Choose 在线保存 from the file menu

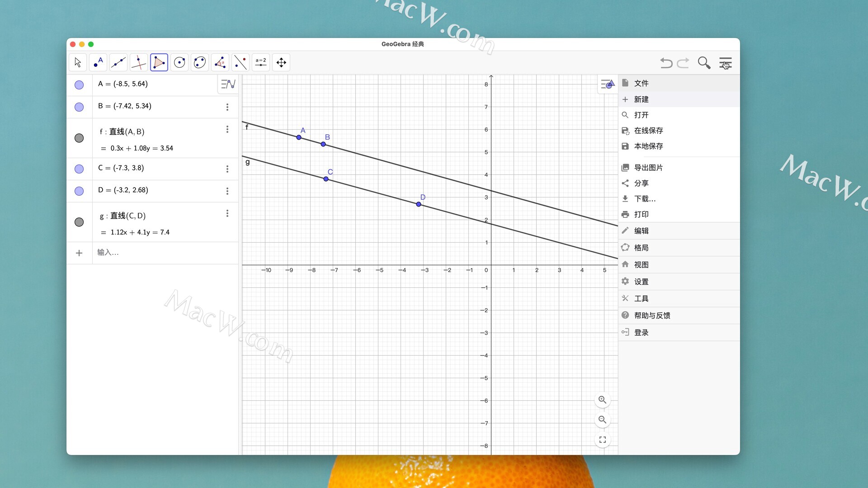679,131
